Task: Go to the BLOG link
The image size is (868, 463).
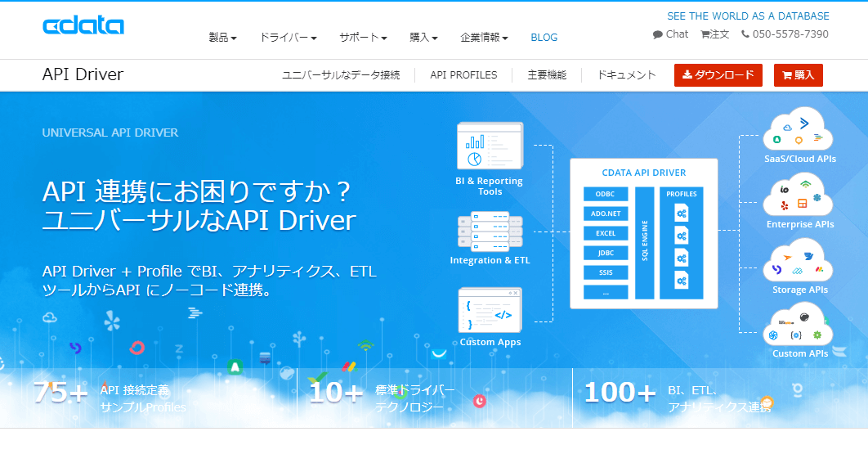Action: tap(544, 37)
